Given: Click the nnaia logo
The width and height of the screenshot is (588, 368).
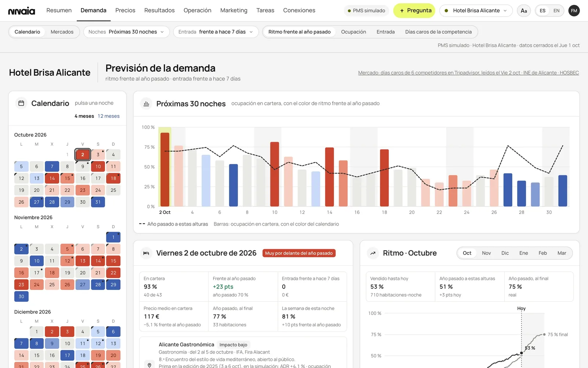Looking at the screenshot, I should coord(22,11).
